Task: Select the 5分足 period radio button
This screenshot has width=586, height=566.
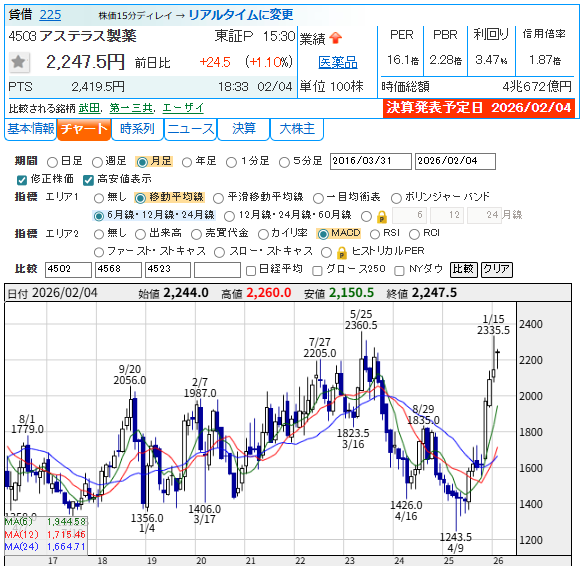Action: (x=284, y=162)
